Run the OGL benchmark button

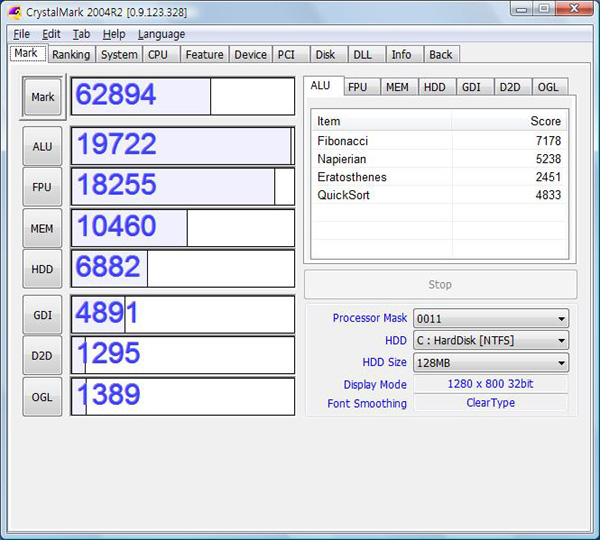[42, 397]
